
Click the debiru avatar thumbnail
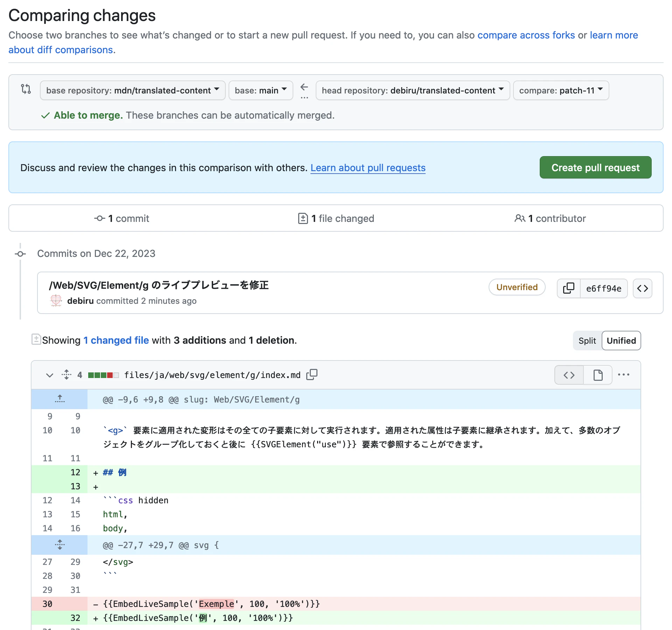click(56, 301)
